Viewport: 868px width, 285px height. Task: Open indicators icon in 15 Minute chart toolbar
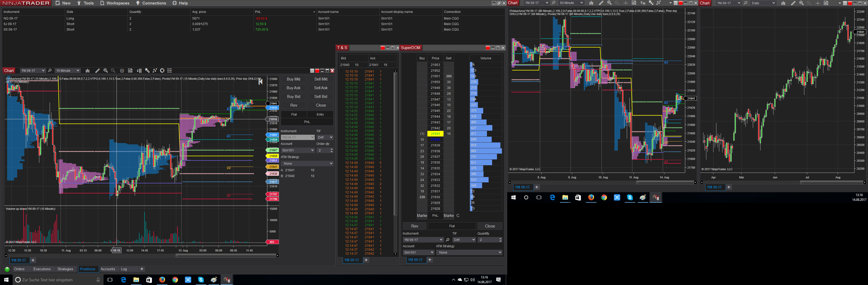point(147,71)
